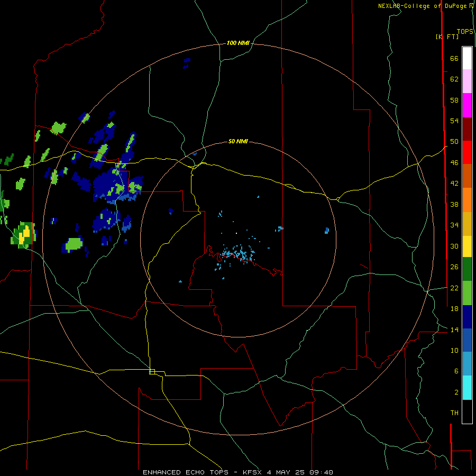Image resolution: width=476 pixels, height=476 pixels.
Task: Click the '09:40' timestamp in the caption
Action: pyautogui.click(x=321, y=472)
